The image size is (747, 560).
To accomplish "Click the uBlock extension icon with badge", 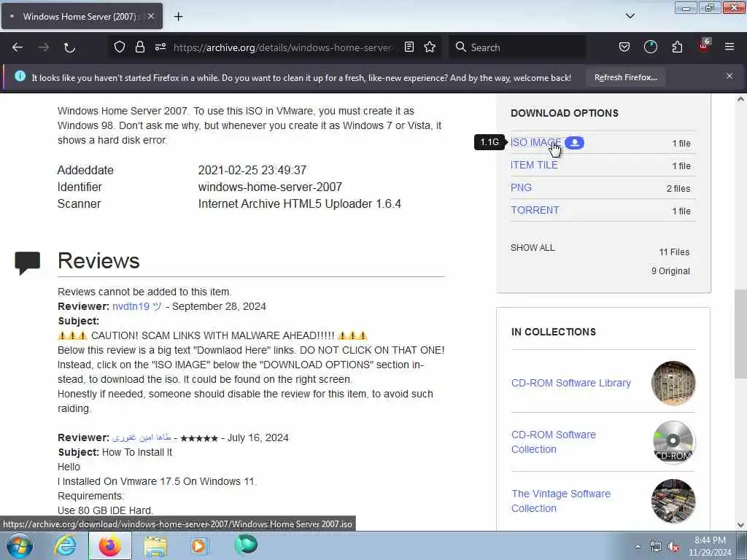I will tap(704, 46).
